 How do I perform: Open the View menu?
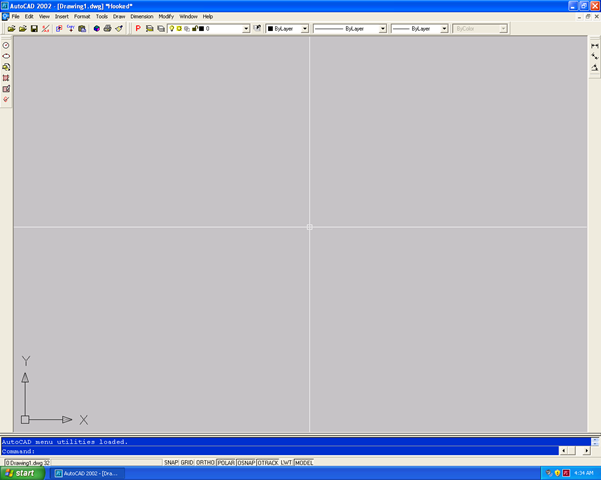coord(44,16)
